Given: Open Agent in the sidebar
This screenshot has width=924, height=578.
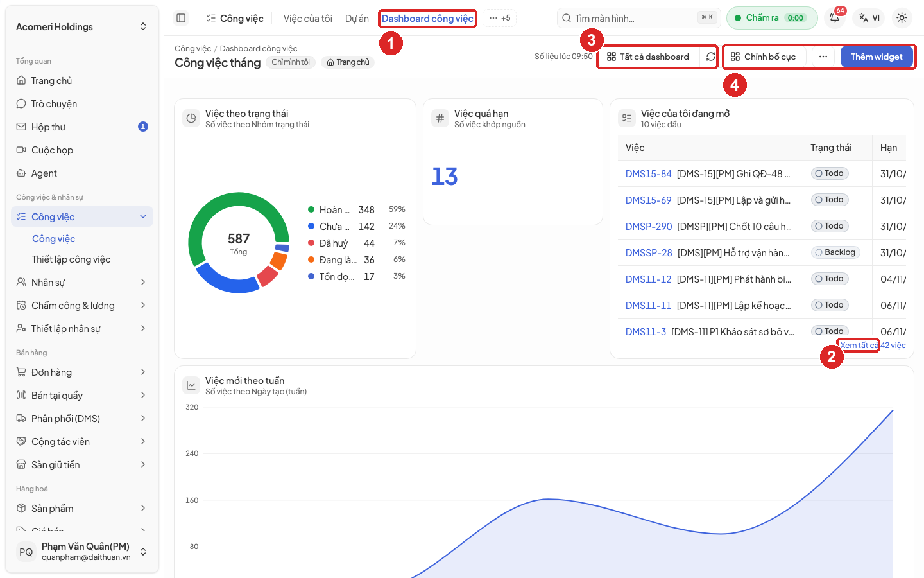Looking at the screenshot, I should (82, 173).
